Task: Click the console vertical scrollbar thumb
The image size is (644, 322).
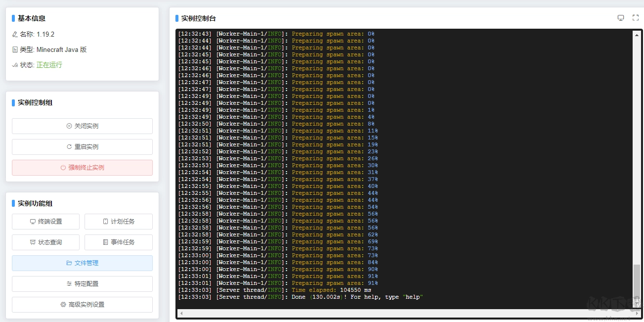Action: click(637, 279)
